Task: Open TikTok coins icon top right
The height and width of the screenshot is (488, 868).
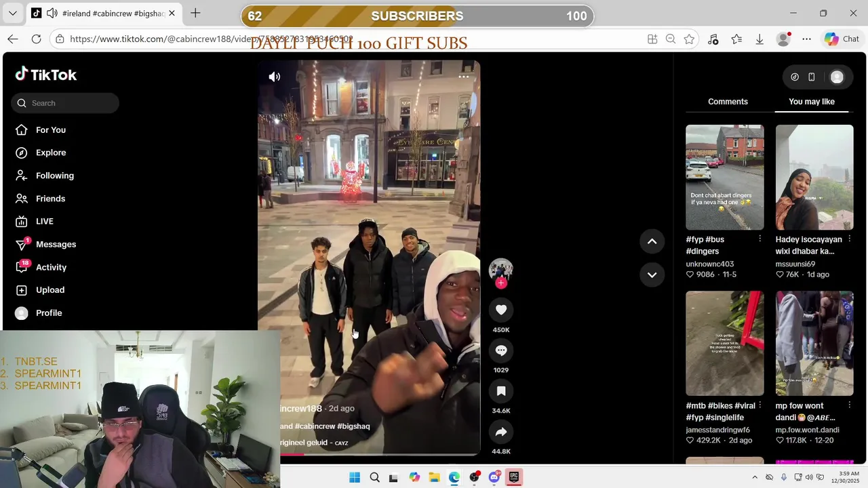Action: point(795,77)
